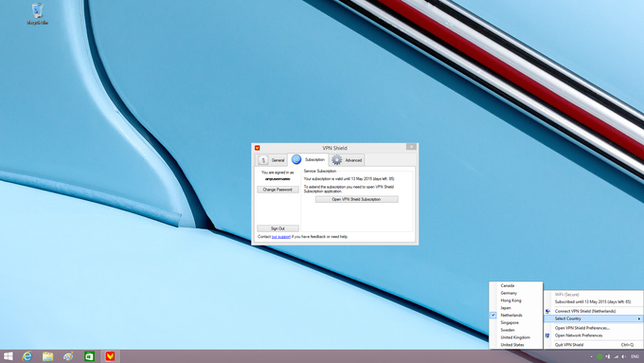Switch to the General tab
Screen dimensions: 644x363
[x=272, y=160]
